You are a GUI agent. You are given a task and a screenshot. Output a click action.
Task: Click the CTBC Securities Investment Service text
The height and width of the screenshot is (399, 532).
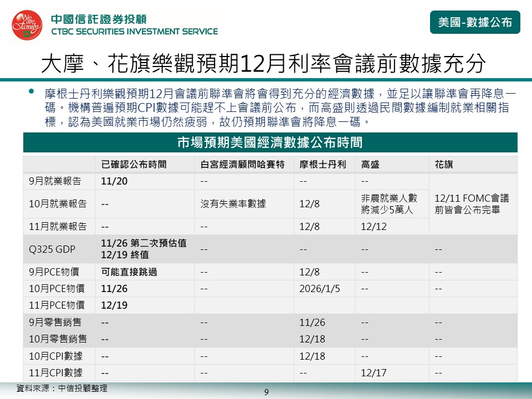pos(135,32)
